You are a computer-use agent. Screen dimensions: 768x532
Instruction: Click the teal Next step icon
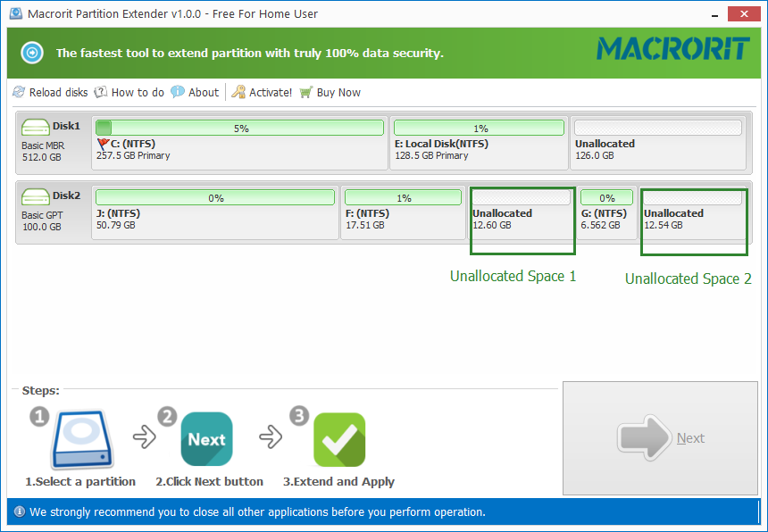pos(206,439)
